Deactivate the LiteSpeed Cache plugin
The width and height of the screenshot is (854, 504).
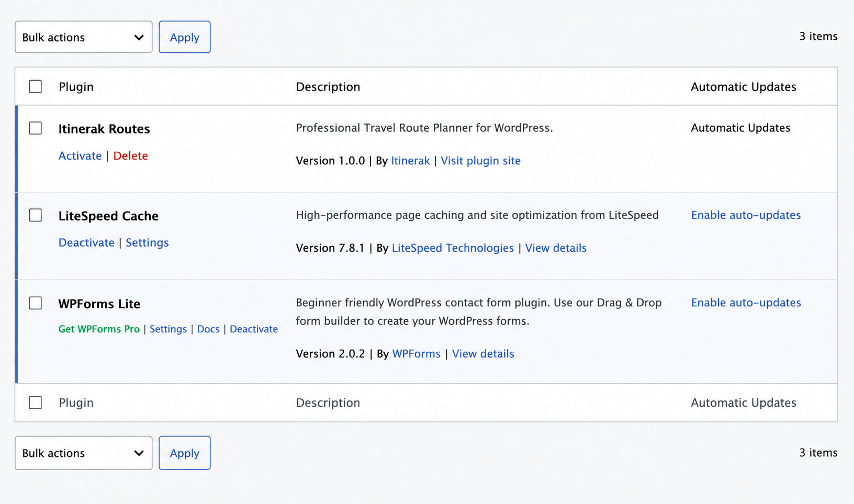[x=86, y=243]
